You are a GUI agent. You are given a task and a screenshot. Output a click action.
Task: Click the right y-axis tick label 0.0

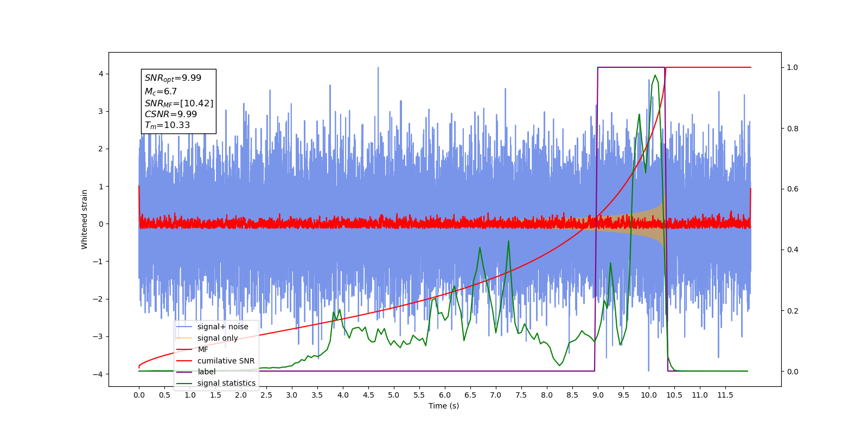click(793, 372)
